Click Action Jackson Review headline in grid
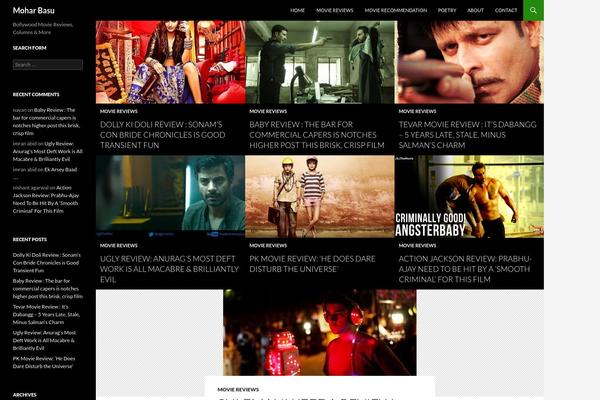 (x=465, y=269)
